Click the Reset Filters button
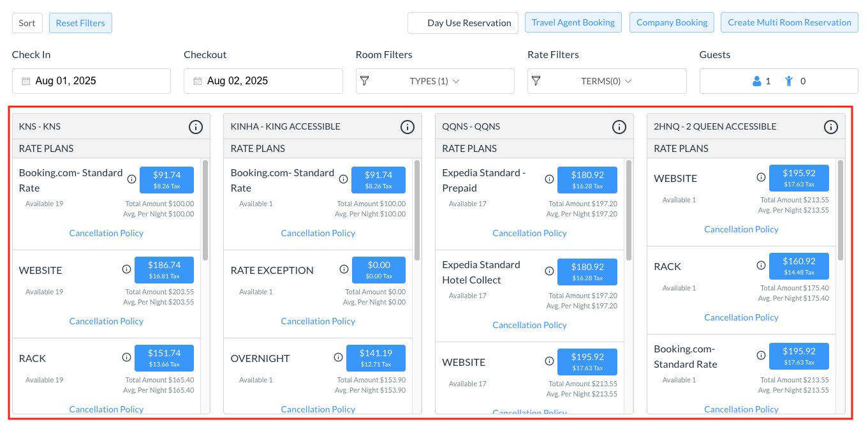The image size is (868, 422). 80,23
